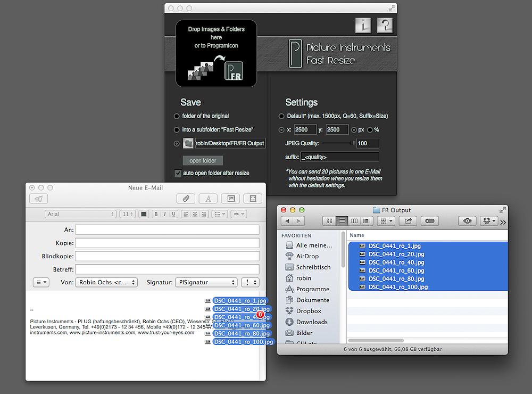Toggle underline formatting in the email

click(174, 214)
